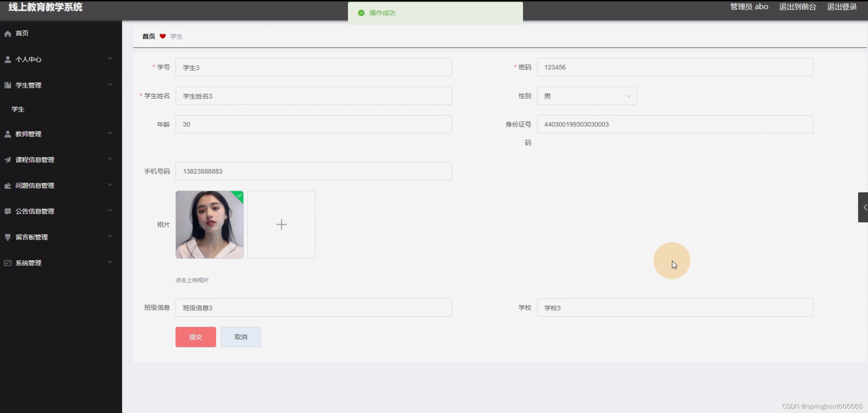Click the uploaded student photo thumbnail
This screenshot has height=413, width=868.
pos(209,224)
